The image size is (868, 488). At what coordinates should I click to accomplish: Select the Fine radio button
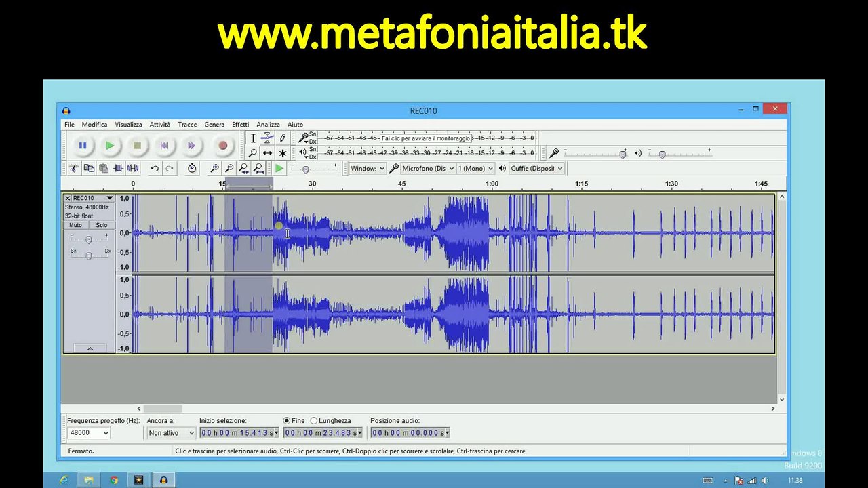[x=287, y=421]
